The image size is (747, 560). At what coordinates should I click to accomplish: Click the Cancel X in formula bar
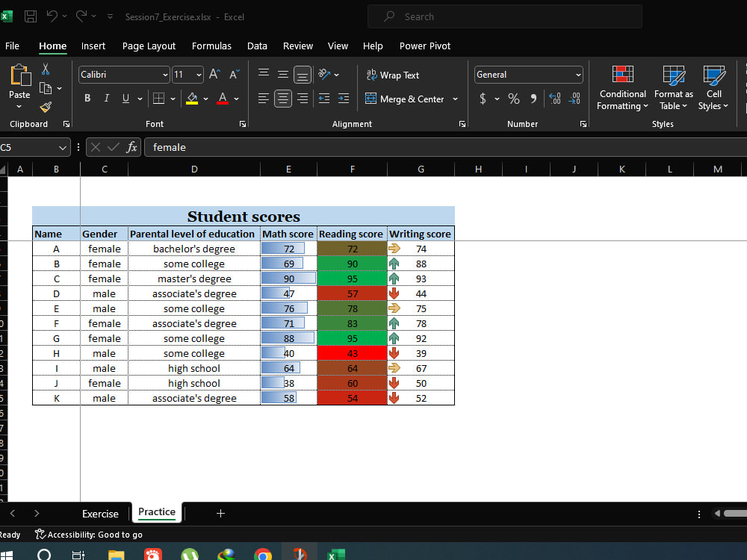click(x=96, y=147)
